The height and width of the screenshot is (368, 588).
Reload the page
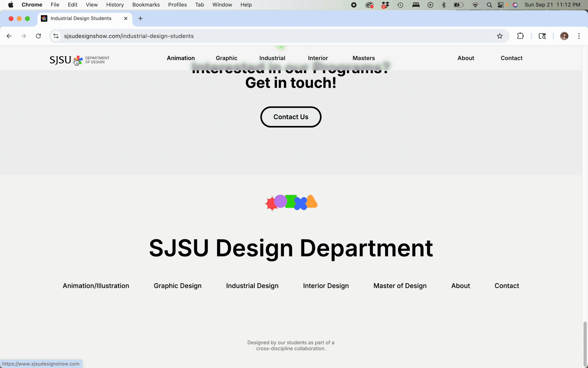point(38,36)
